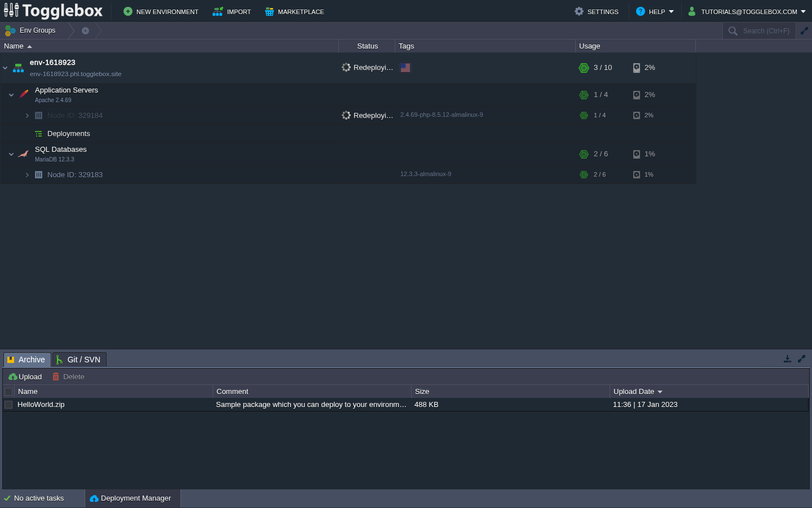
Task: Click the Delete archive button
Action: coord(68,377)
